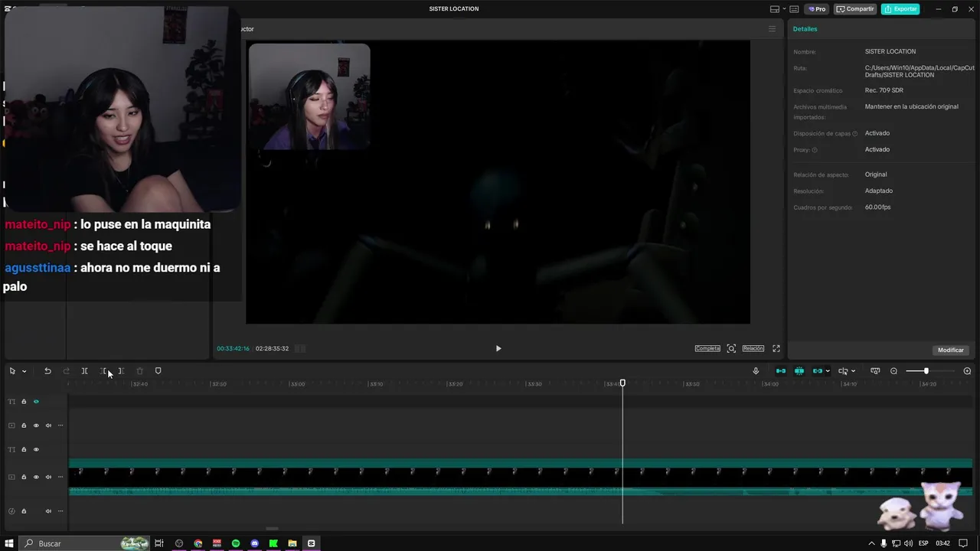Click the Rec. 709 SDR color space value

pos(884,90)
